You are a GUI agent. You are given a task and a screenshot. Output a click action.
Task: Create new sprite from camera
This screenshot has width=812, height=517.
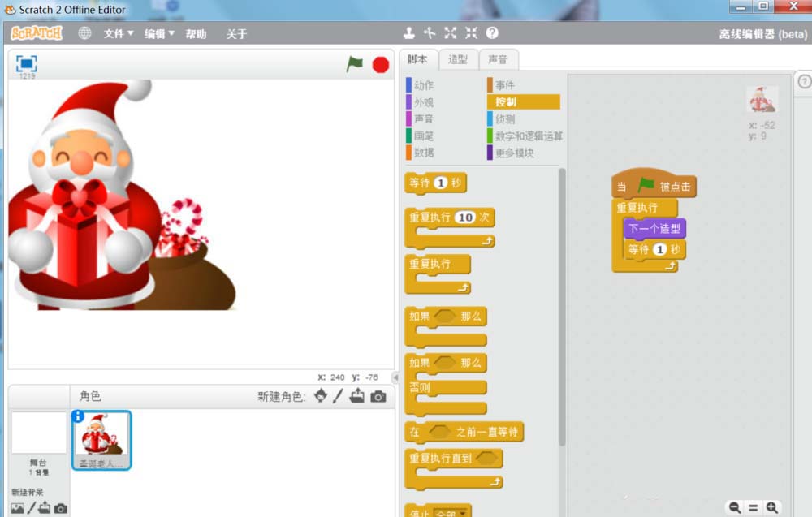pos(378,396)
